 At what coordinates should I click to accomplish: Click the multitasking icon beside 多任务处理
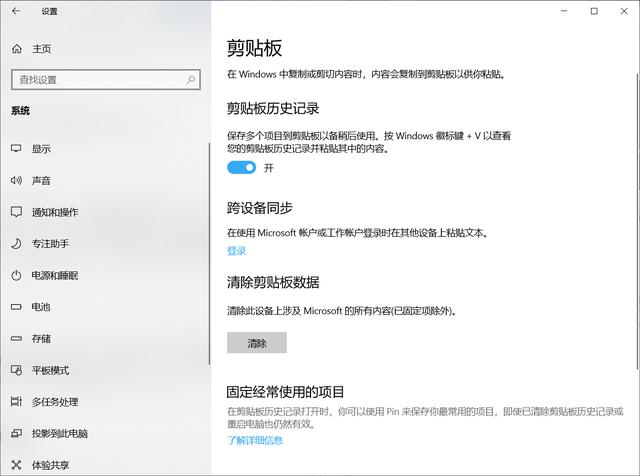16,402
